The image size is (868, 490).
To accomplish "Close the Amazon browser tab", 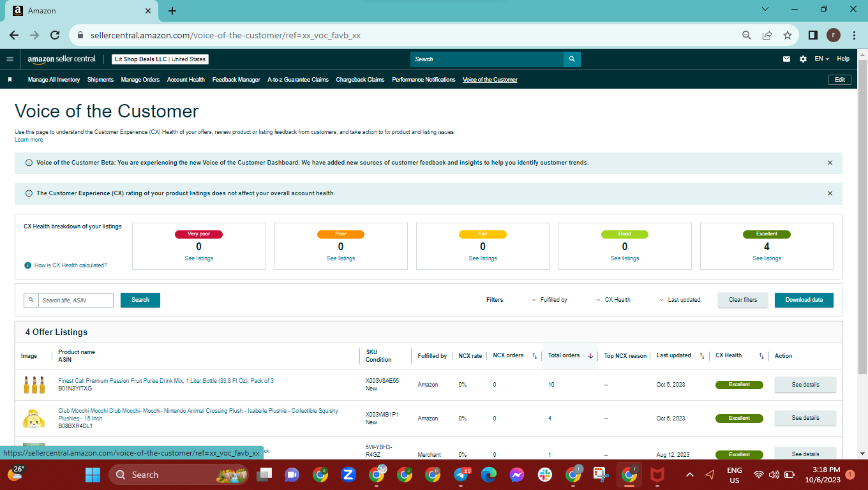I will 148,11.
